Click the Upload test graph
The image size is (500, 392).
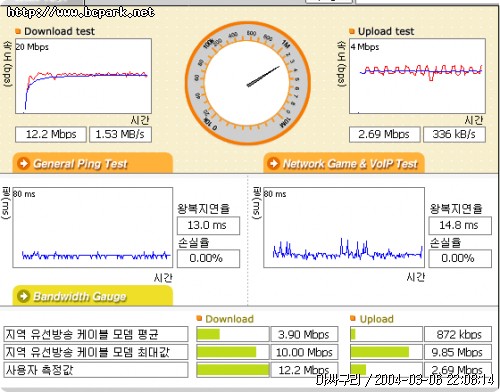pyautogui.click(x=417, y=76)
